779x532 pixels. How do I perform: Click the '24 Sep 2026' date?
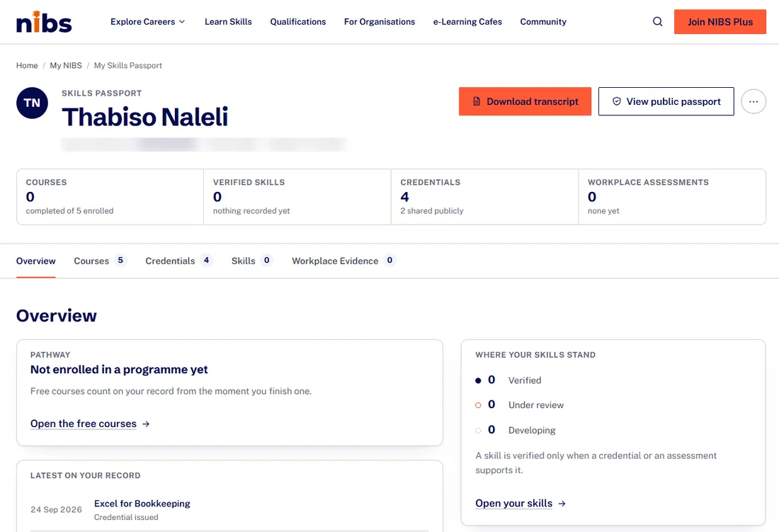coord(56,509)
